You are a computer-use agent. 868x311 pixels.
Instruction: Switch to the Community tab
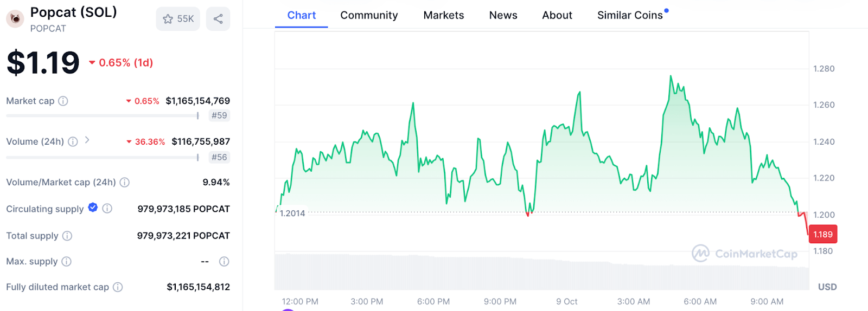tap(369, 15)
